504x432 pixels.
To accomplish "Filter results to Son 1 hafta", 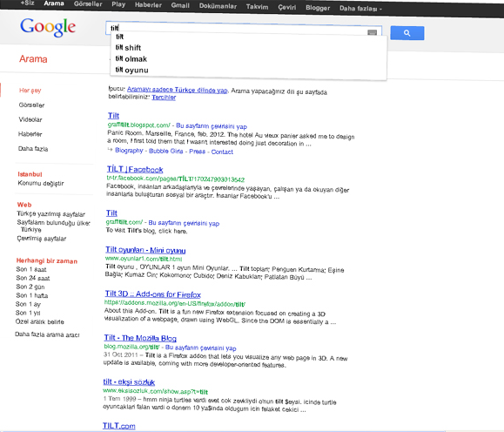I will tap(32, 295).
